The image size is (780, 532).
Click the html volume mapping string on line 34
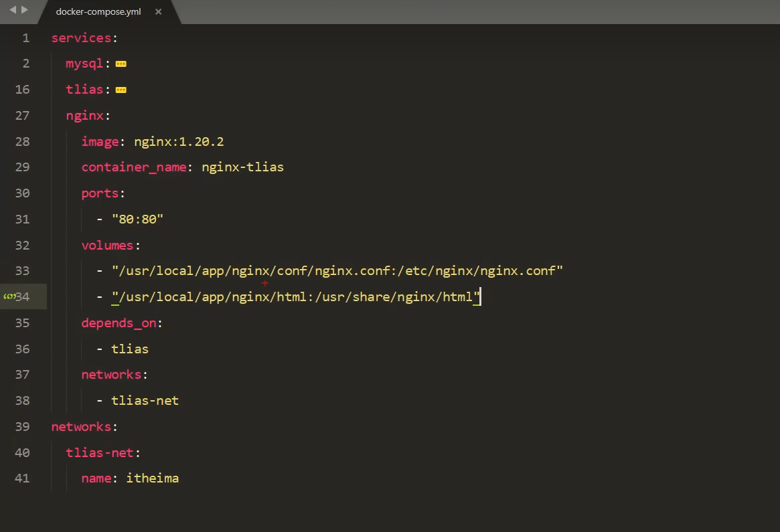click(x=296, y=297)
